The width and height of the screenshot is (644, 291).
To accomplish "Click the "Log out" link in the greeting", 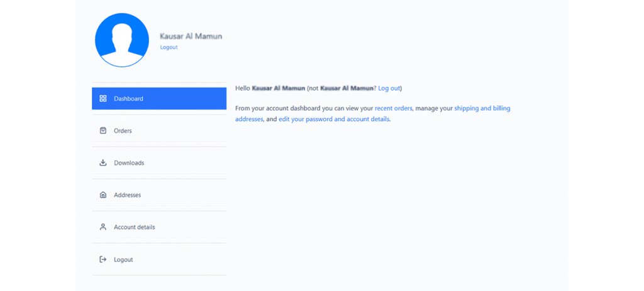I will coord(389,88).
